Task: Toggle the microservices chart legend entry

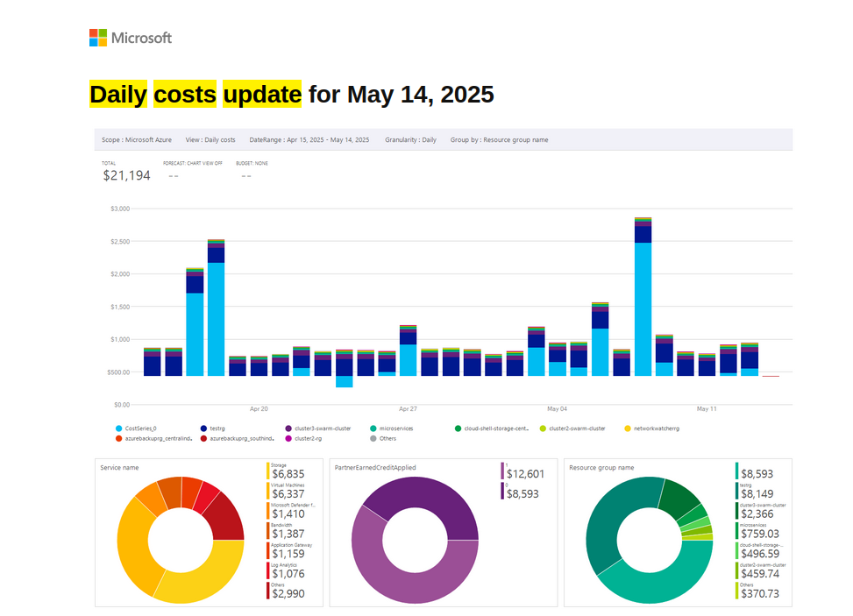Action: tap(392, 428)
